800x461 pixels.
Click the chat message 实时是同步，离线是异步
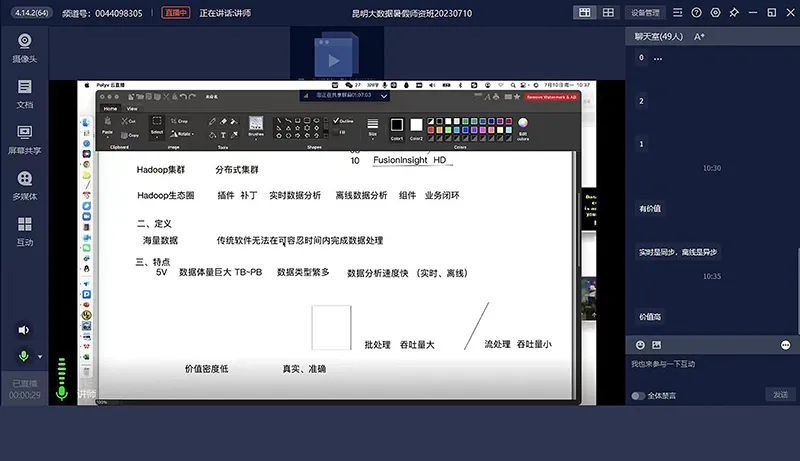click(678, 252)
